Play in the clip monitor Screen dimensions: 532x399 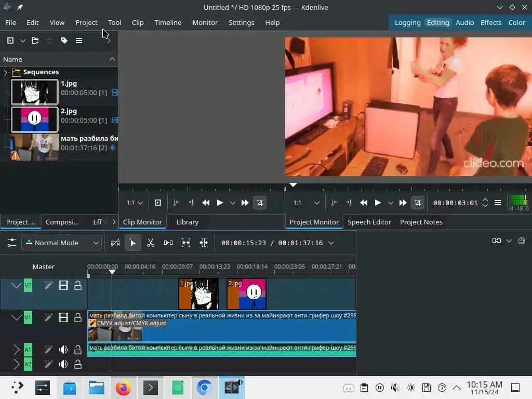220,203
